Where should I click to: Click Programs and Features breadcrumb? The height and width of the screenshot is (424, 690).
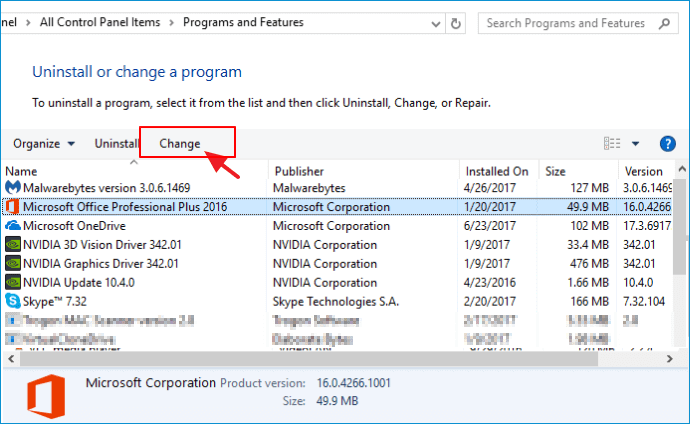tap(243, 22)
